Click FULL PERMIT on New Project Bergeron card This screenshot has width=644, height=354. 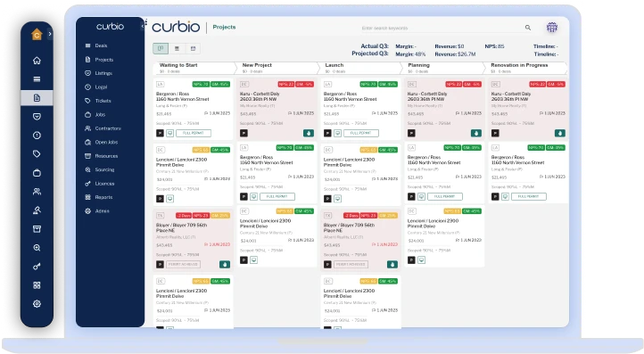pyautogui.click(x=277, y=197)
